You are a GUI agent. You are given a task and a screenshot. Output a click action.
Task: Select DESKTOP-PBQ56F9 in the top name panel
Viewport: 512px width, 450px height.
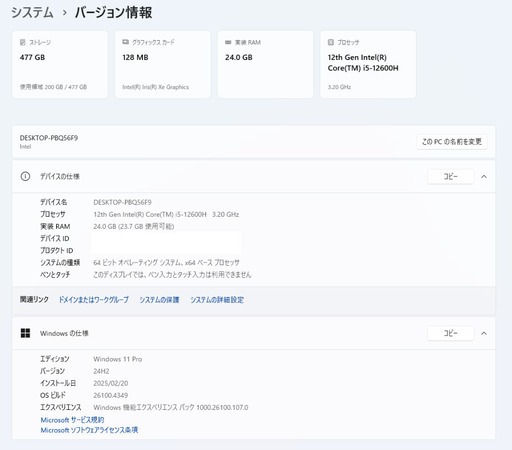(49, 138)
